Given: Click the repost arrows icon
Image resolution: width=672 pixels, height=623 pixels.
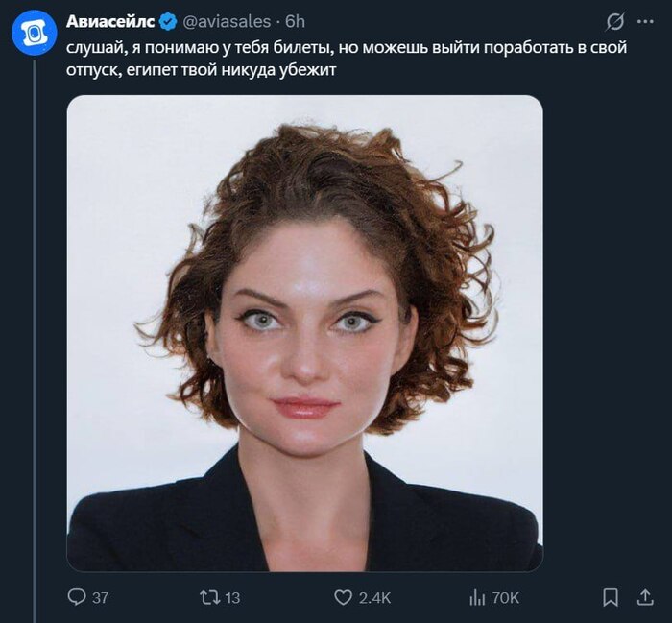Looking at the screenshot, I should (x=207, y=597).
